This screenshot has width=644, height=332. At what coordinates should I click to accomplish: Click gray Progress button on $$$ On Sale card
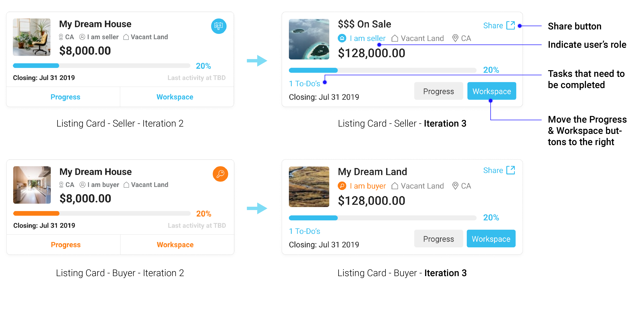(x=438, y=91)
